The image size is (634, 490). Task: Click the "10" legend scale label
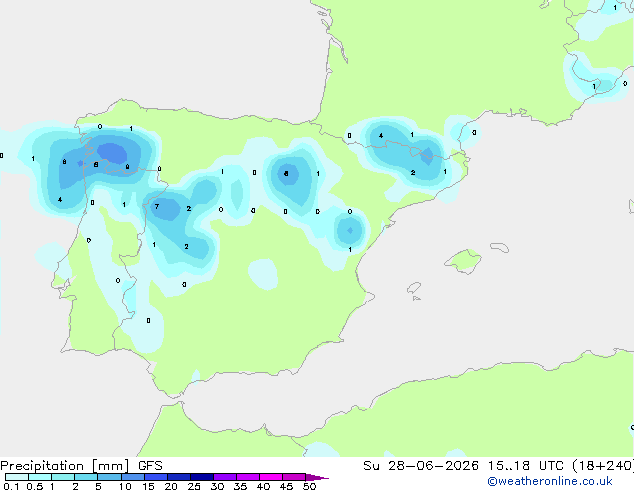point(125,486)
